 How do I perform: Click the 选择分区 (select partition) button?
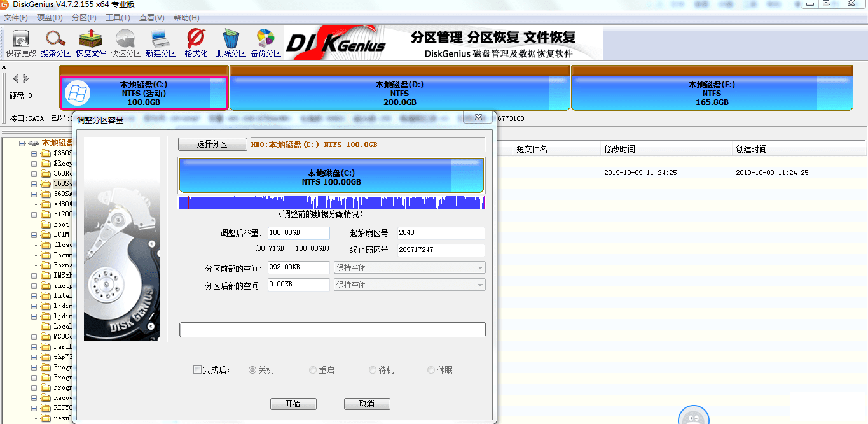pos(212,145)
